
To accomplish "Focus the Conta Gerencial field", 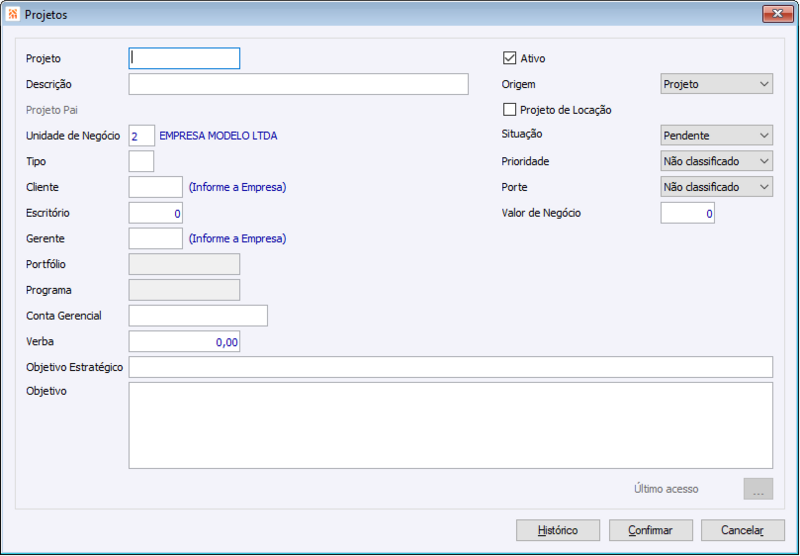I will tap(198, 316).
